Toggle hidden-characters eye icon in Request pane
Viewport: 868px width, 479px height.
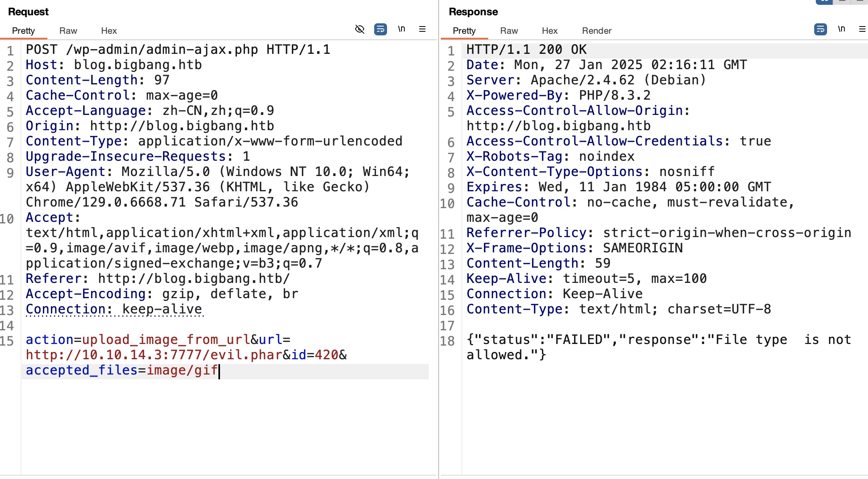(360, 29)
